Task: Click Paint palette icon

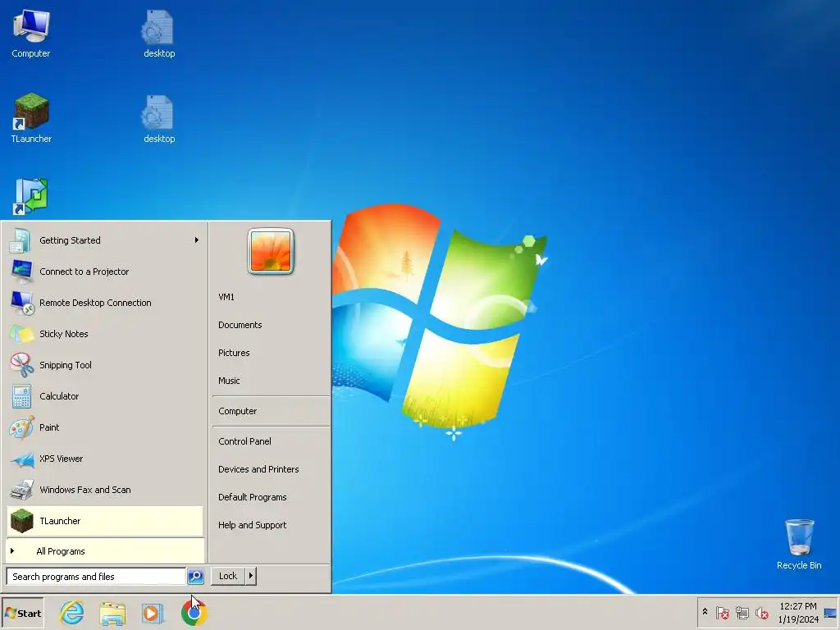Action: pos(21,427)
